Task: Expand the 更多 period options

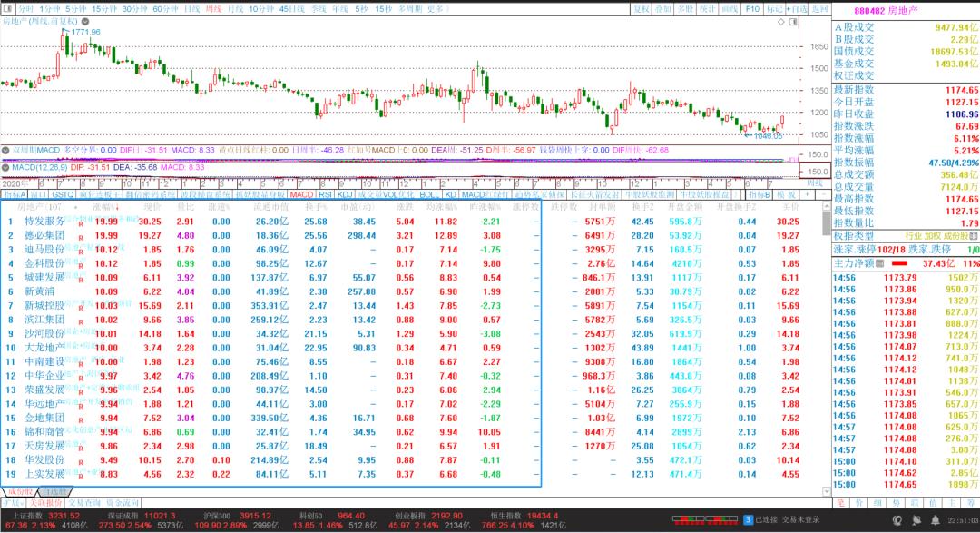Action: [x=437, y=8]
